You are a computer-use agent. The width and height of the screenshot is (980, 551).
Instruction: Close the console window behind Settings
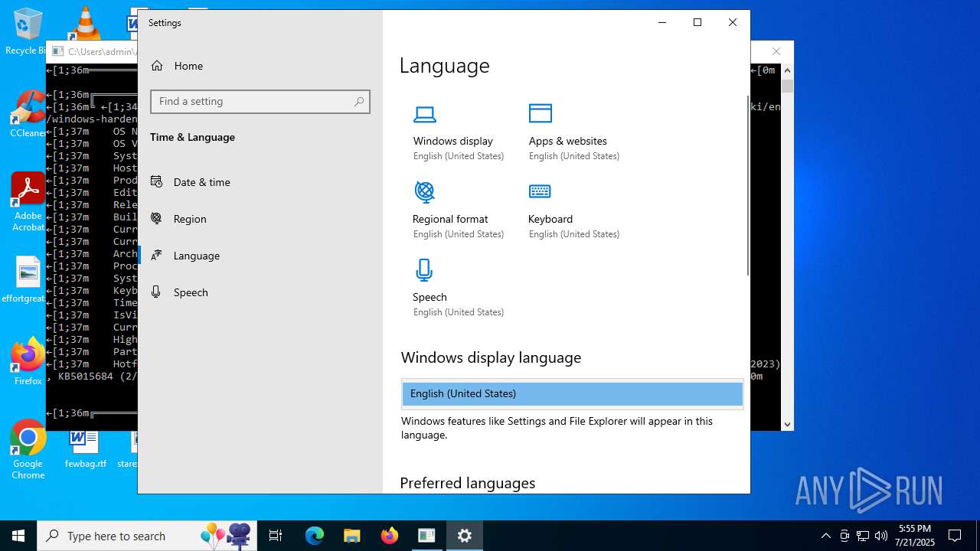pos(776,51)
